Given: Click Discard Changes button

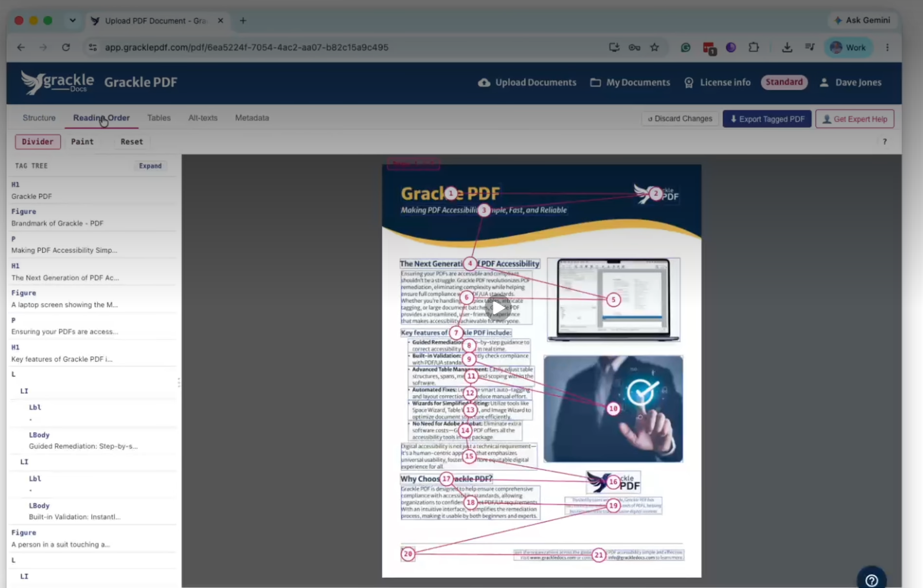Looking at the screenshot, I should 680,119.
